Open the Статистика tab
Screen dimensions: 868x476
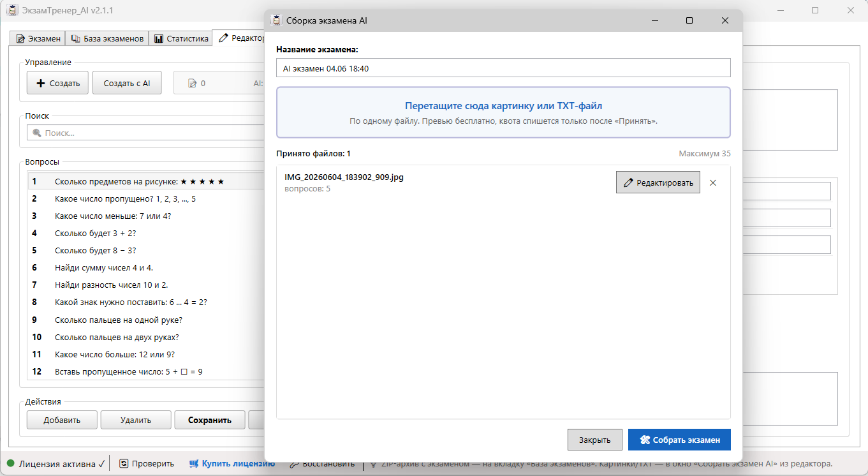[x=180, y=38]
